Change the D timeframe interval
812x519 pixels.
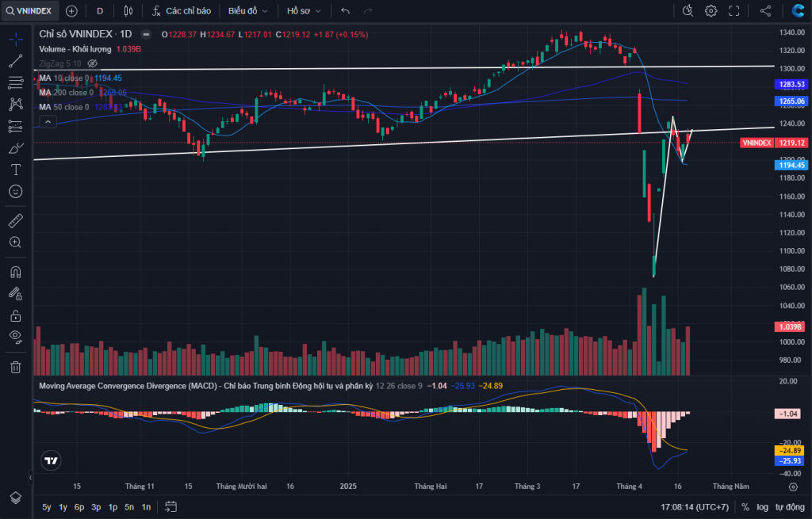(100, 11)
